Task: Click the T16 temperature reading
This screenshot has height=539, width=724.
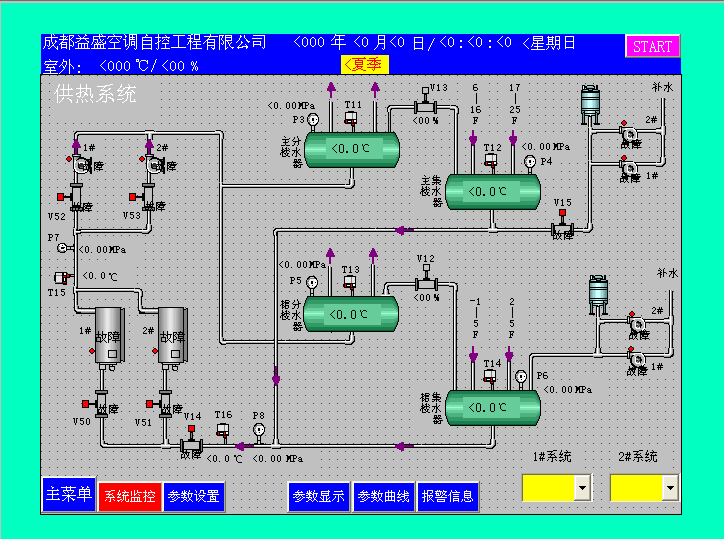Action: (224, 459)
